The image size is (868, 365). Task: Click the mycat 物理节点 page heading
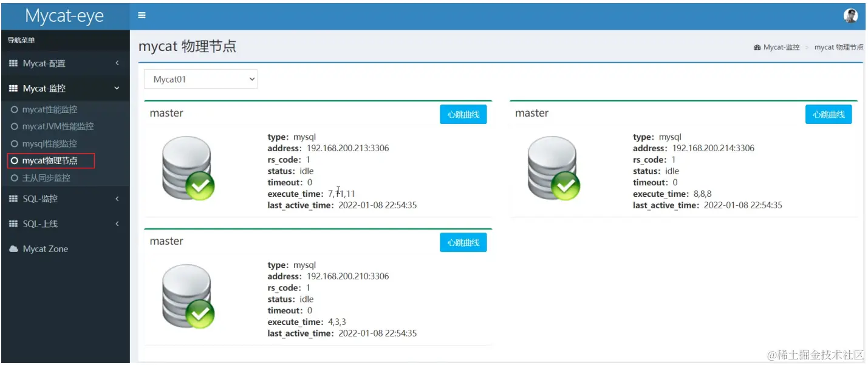coord(187,47)
